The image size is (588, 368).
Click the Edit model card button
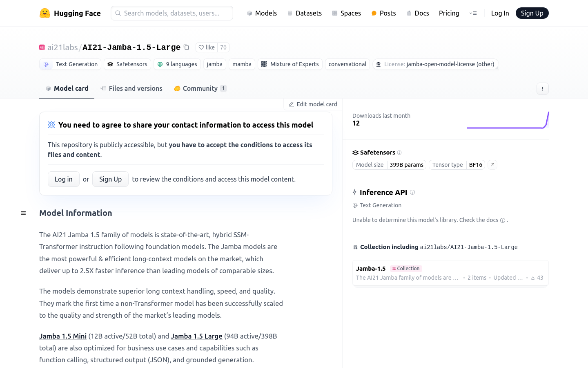click(x=313, y=104)
